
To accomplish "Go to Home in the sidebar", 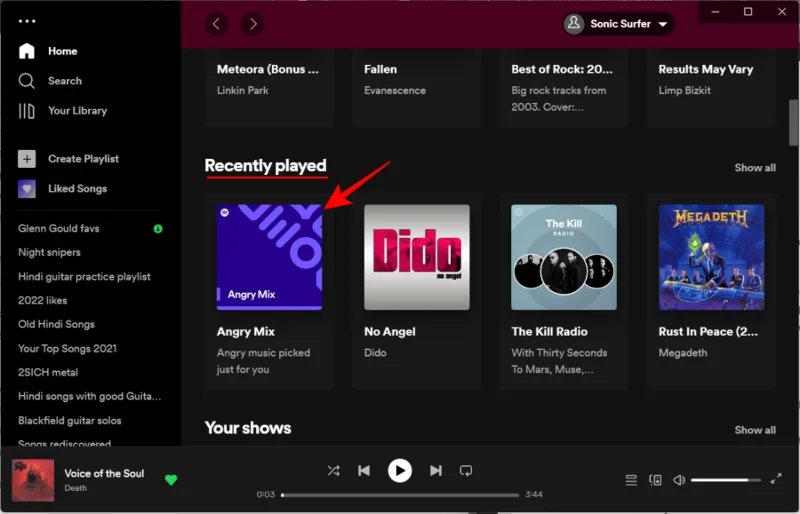I will tap(47, 51).
